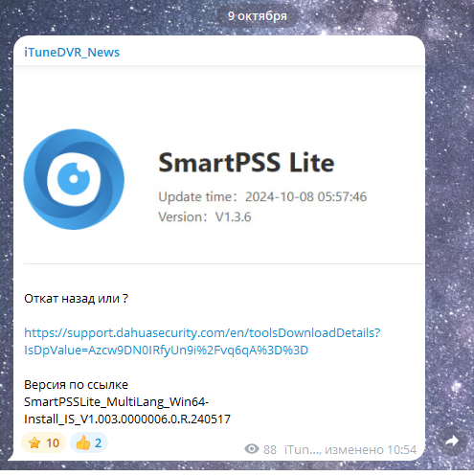Click the 88 views count
This screenshot has height=476, width=474.
coord(270,450)
